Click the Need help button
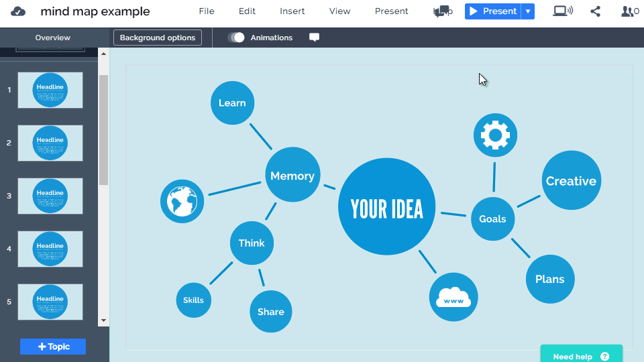Viewport: 644px width, 362px height. click(x=581, y=356)
